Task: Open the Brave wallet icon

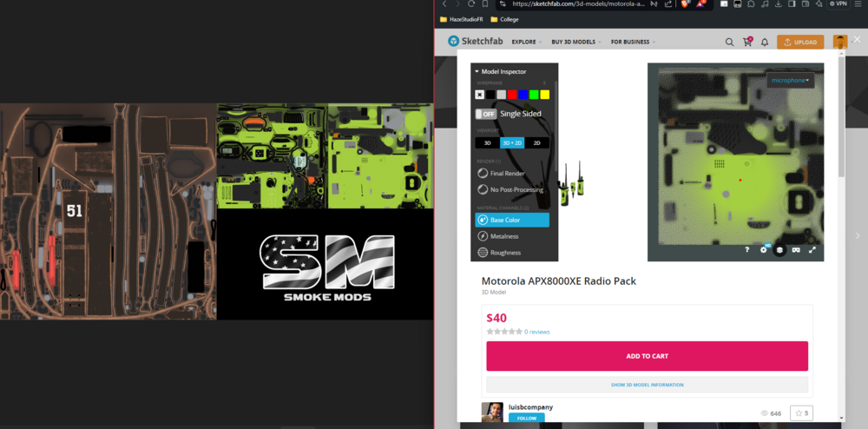Action: click(806, 3)
